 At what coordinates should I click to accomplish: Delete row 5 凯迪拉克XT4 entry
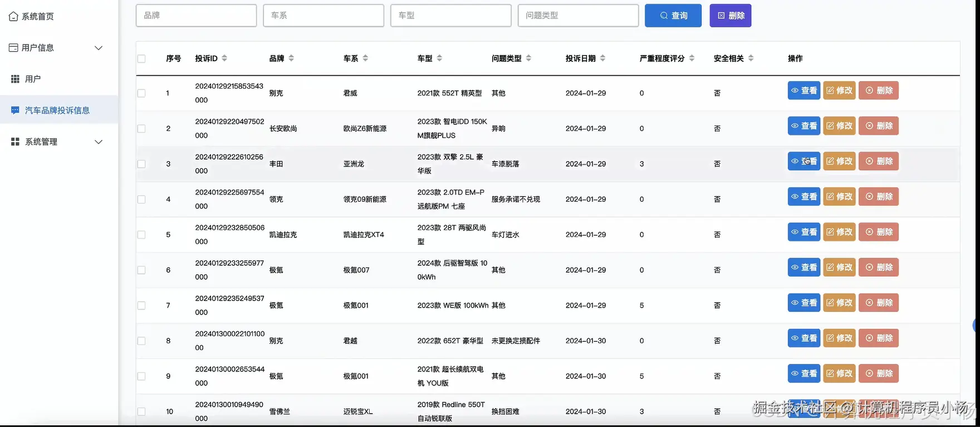[879, 232]
